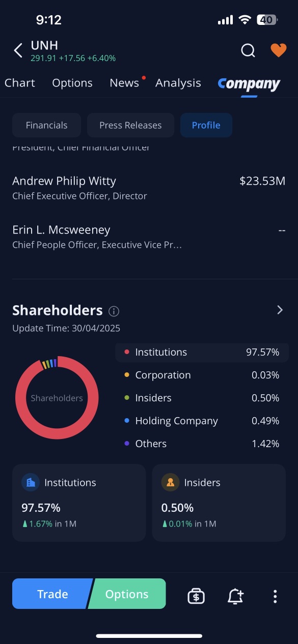Expand Shareholders details with right chevron
Screen dimensions: 298x644
click(x=280, y=310)
